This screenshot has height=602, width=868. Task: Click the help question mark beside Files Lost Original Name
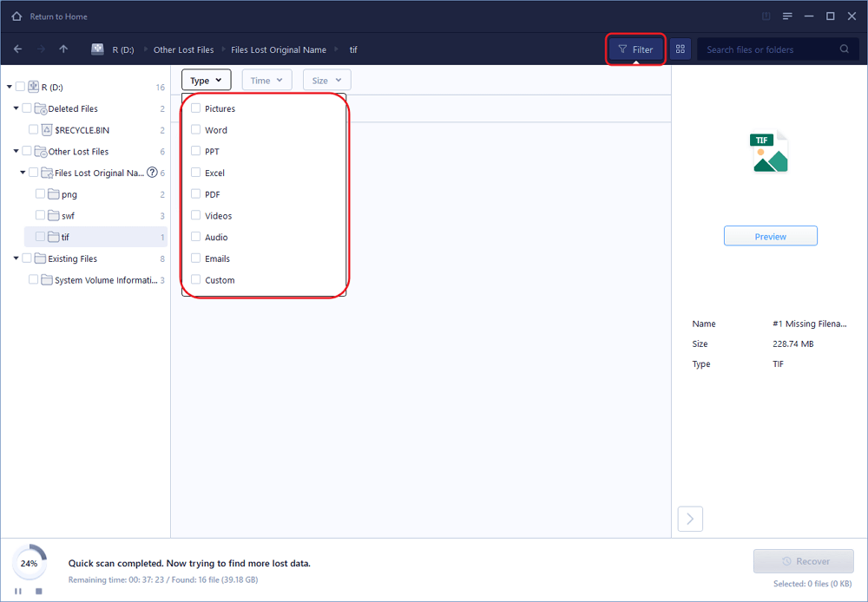(152, 173)
